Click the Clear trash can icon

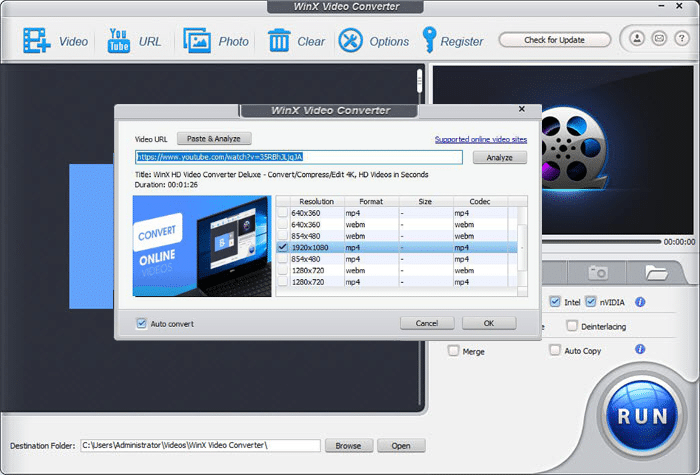[279, 41]
